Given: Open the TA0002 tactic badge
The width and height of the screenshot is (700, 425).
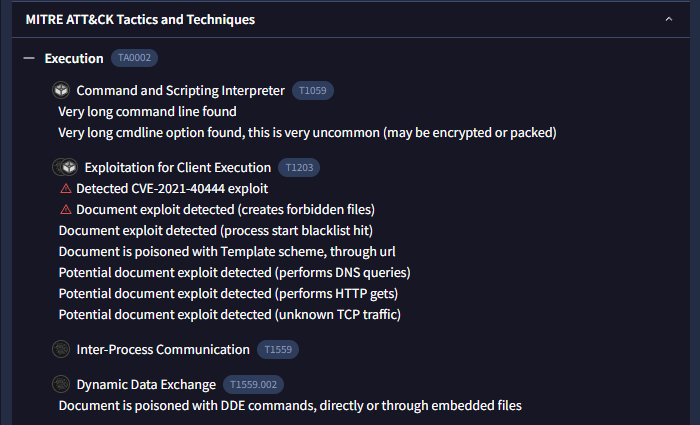Looking at the screenshot, I should point(134,59).
